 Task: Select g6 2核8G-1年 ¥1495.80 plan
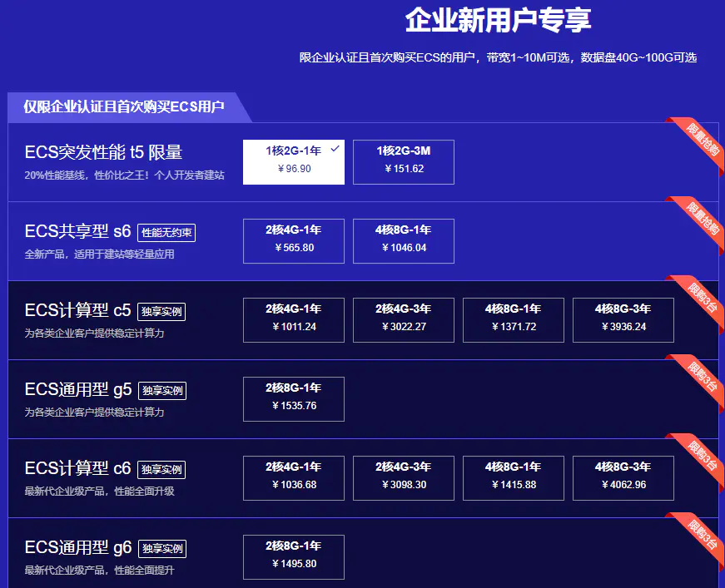click(x=294, y=557)
